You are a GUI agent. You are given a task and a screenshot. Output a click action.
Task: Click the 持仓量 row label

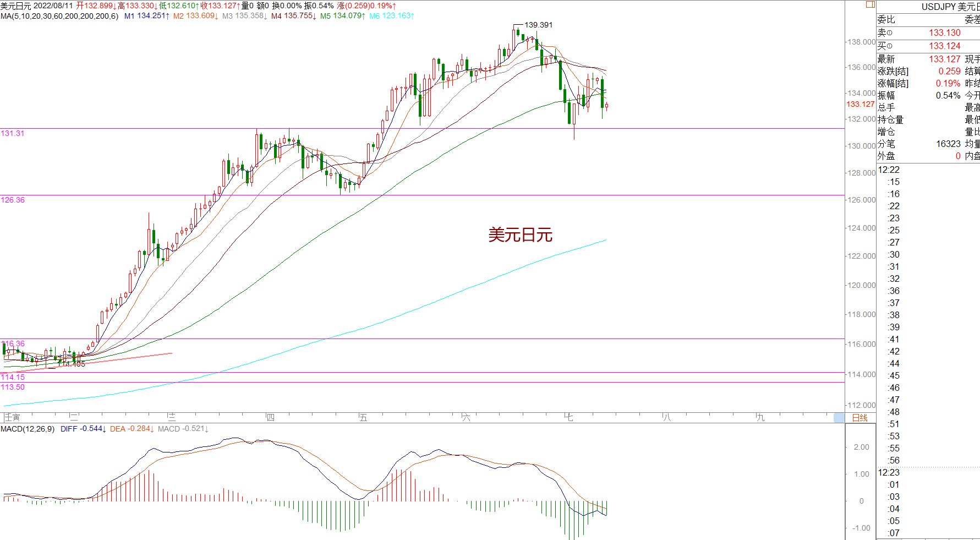[891, 120]
